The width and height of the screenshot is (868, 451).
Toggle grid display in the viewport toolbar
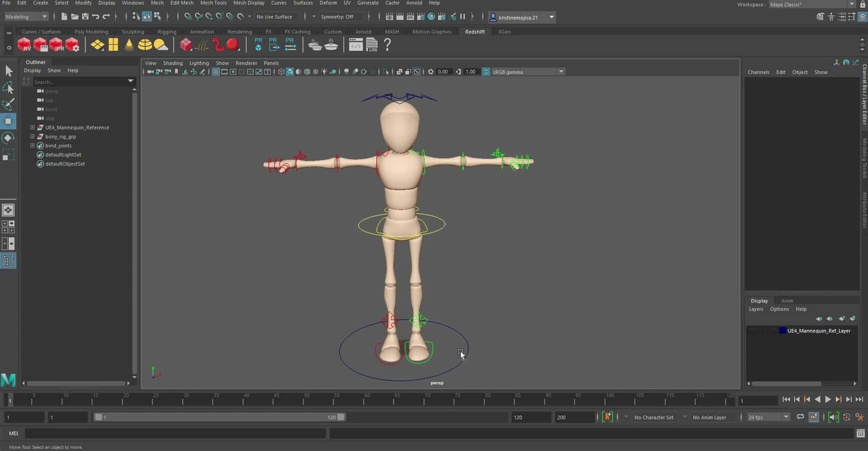point(216,71)
